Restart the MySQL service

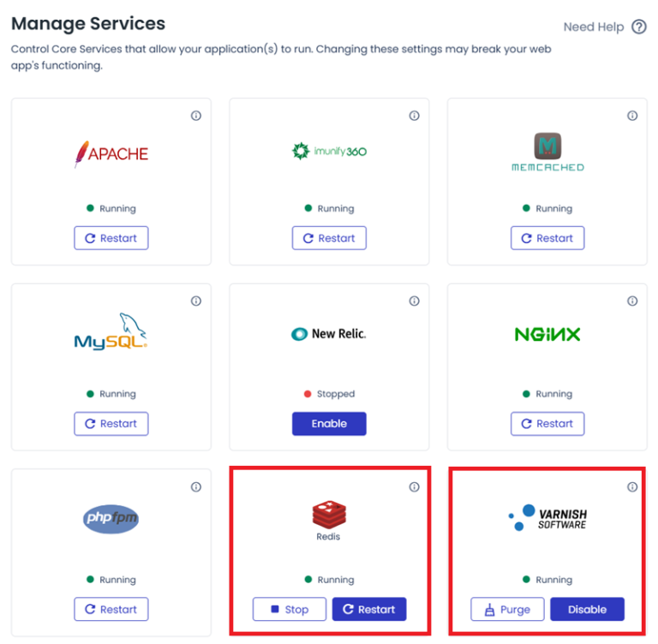point(111,424)
